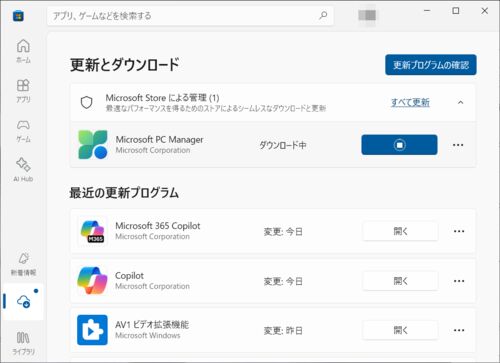Click 変更: 昨日 in the AV1 row

(283, 331)
